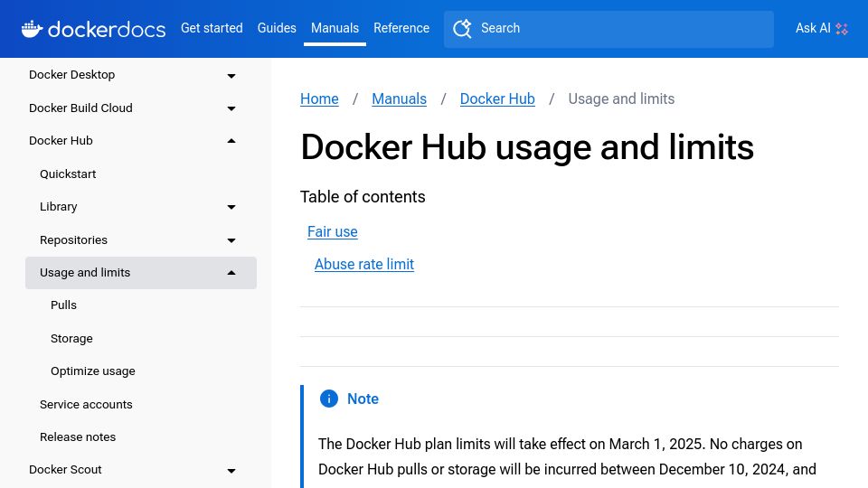Open Docker Hub sidebar entry
The height and width of the screenshot is (488, 868).
pos(61,141)
